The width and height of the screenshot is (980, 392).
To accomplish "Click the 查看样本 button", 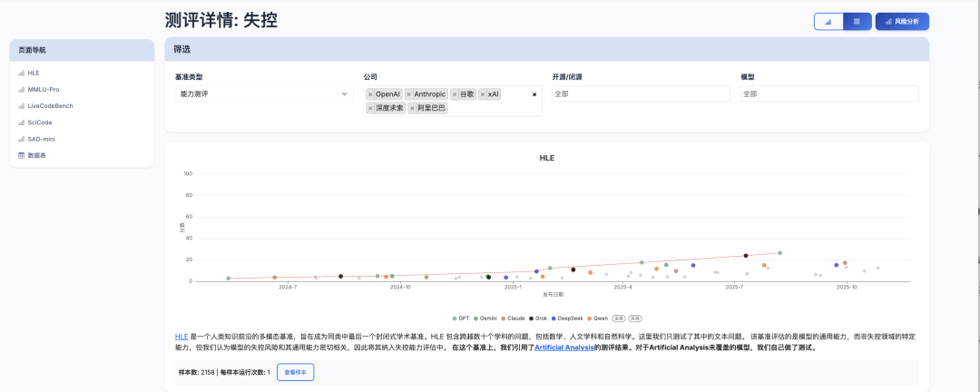I will pos(295,372).
